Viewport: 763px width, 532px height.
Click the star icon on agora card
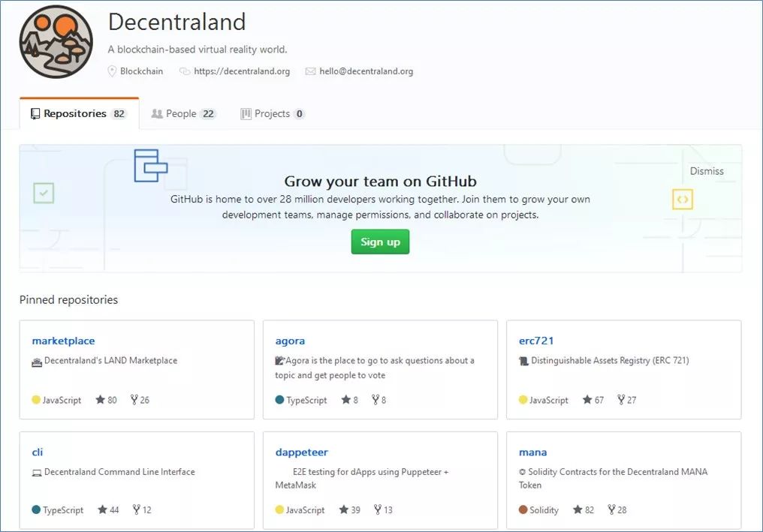[346, 400]
